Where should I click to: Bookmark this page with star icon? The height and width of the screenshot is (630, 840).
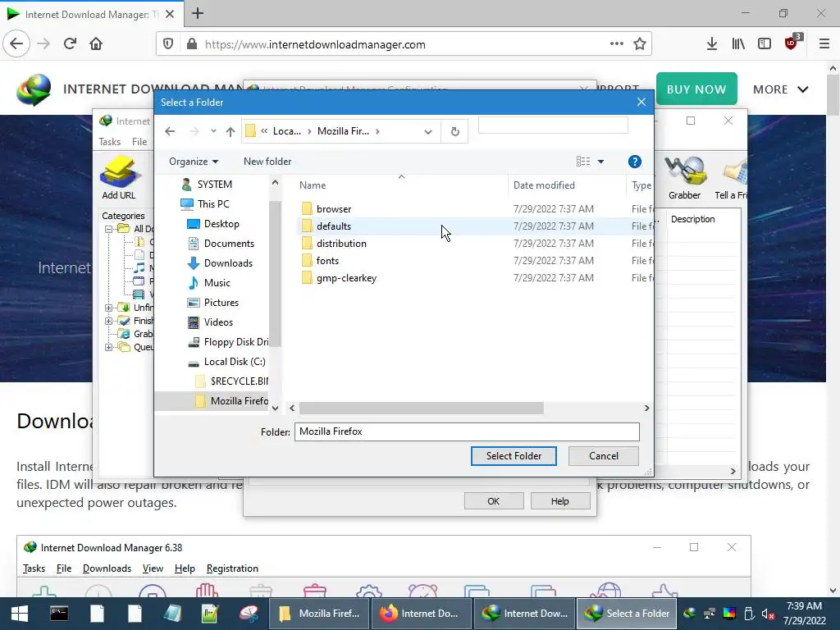[640, 44]
